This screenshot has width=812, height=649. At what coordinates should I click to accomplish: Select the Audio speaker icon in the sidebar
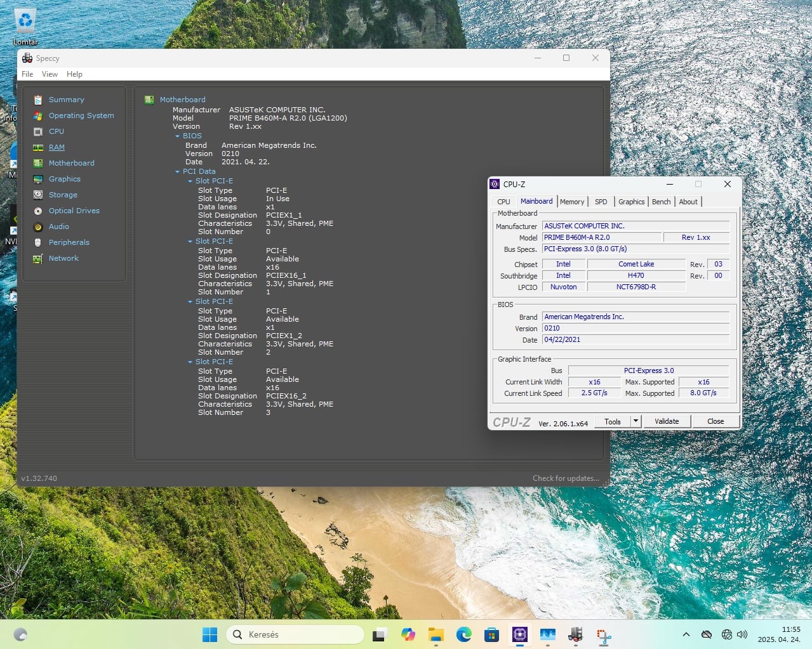(x=38, y=226)
